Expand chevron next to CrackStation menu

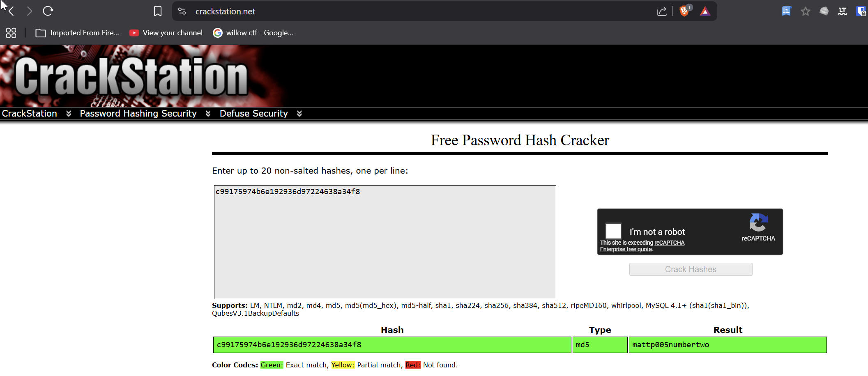[69, 114]
